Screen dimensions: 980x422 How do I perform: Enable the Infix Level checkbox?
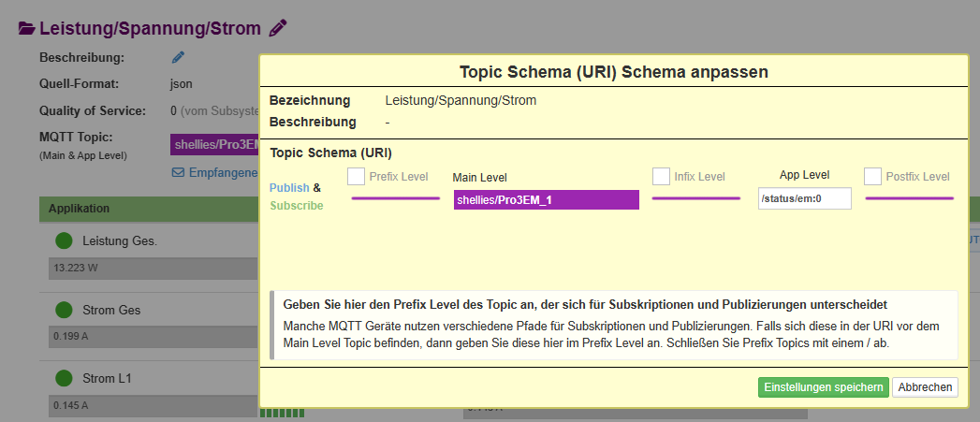661,176
